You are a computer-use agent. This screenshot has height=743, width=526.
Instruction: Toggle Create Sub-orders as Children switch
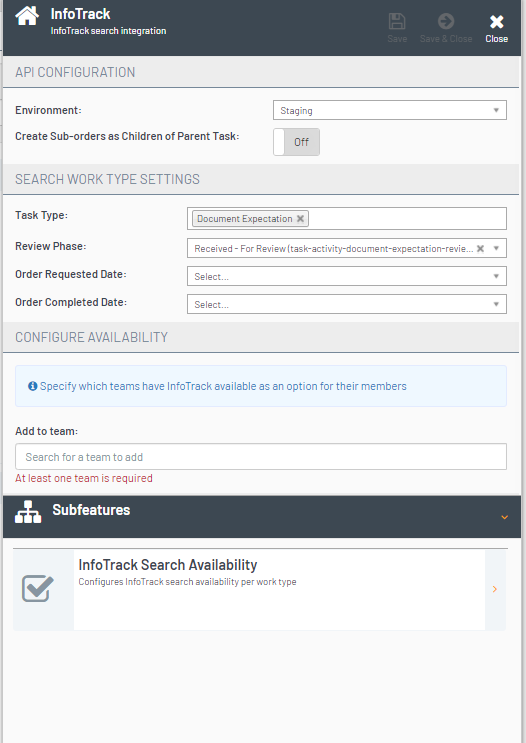coord(296,142)
